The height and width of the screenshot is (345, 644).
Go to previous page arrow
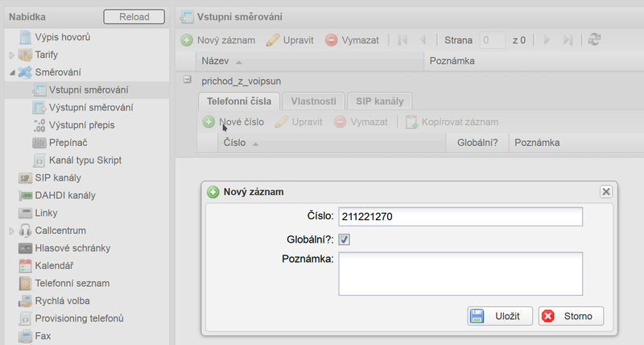[x=423, y=40]
